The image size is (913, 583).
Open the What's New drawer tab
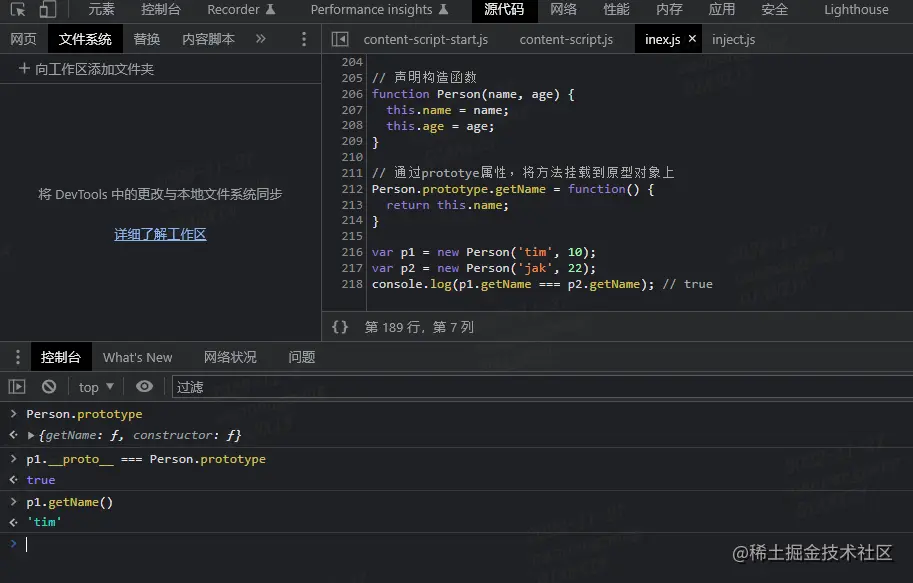[x=137, y=357]
